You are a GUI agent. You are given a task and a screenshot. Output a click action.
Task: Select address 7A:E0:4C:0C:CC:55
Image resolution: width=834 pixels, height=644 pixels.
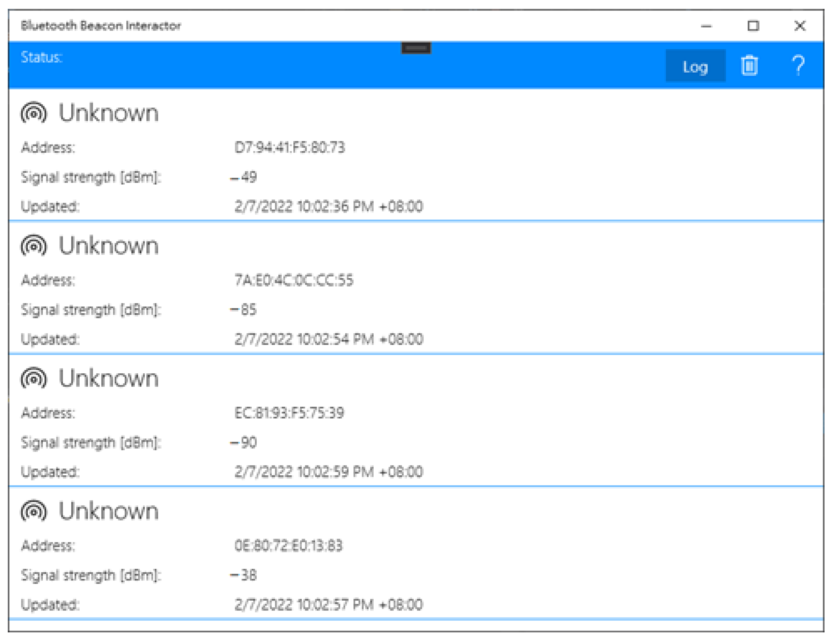pyautogui.click(x=294, y=280)
